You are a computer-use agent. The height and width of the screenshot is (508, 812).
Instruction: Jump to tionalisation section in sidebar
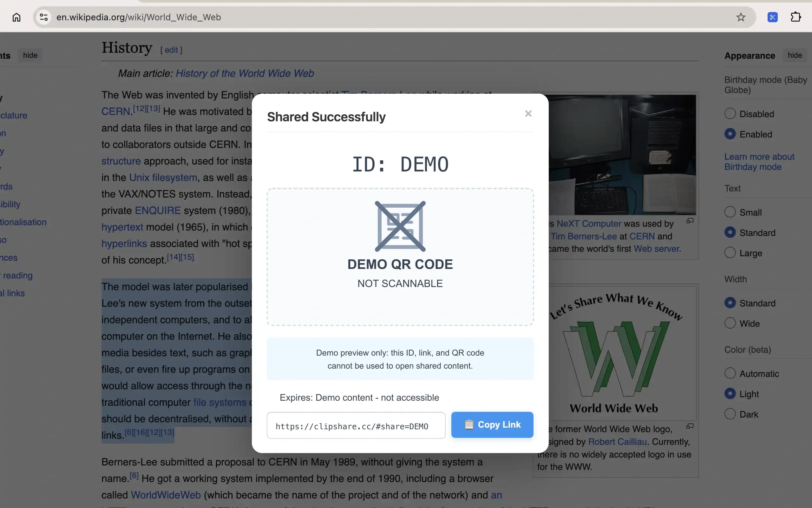pyautogui.click(x=23, y=222)
